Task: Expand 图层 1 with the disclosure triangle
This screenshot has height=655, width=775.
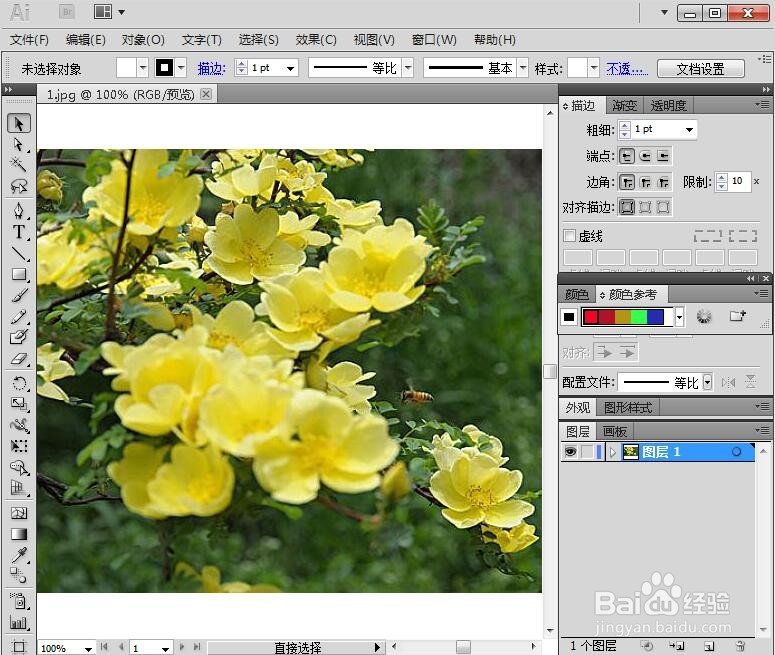Action: click(x=613, y=452)
